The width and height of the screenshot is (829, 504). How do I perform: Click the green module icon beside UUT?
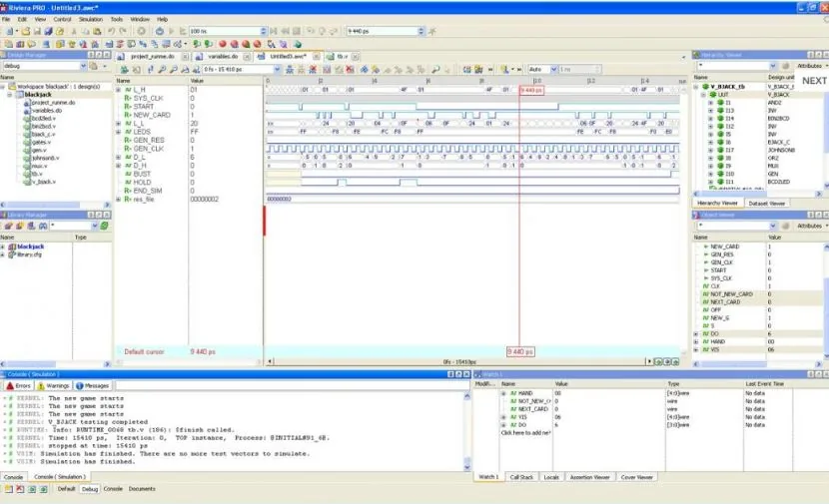[x=713, y=95]
